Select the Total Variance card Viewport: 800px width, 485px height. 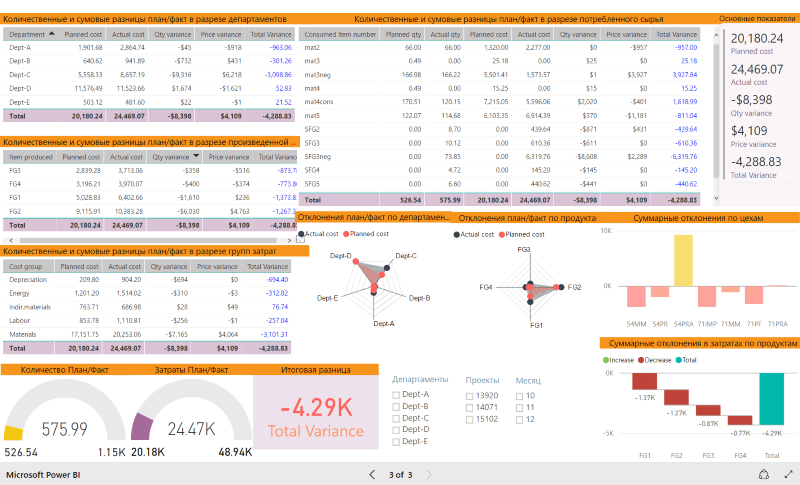316,413
